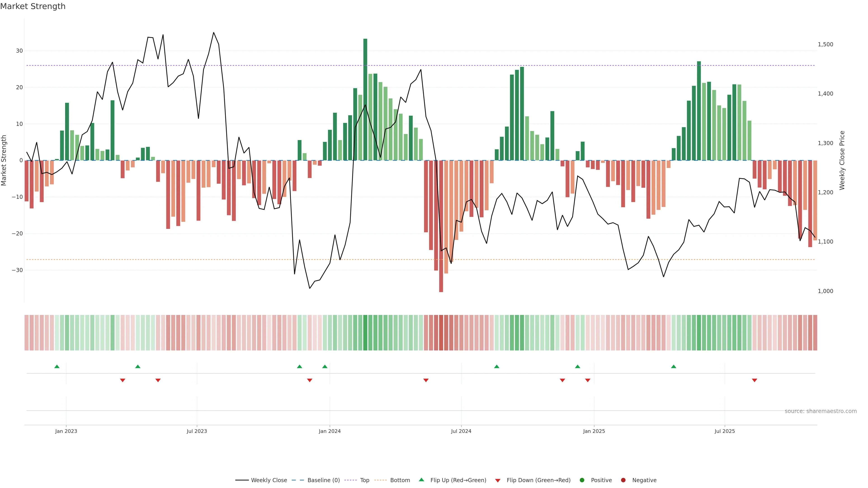Screen dimensions: 868x488
Task: Toggle the Baseline (0) legend label
Action: coord(323,480)
